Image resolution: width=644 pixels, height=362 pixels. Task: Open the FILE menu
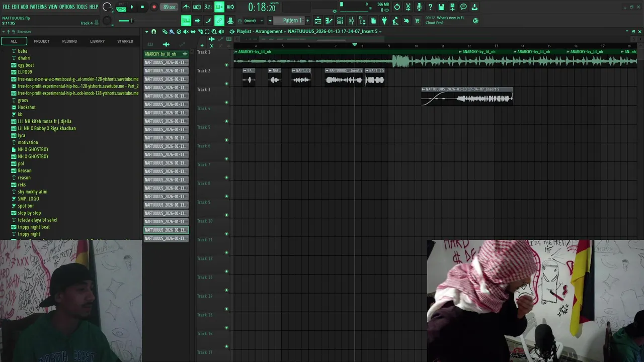[x=6, y=7]
